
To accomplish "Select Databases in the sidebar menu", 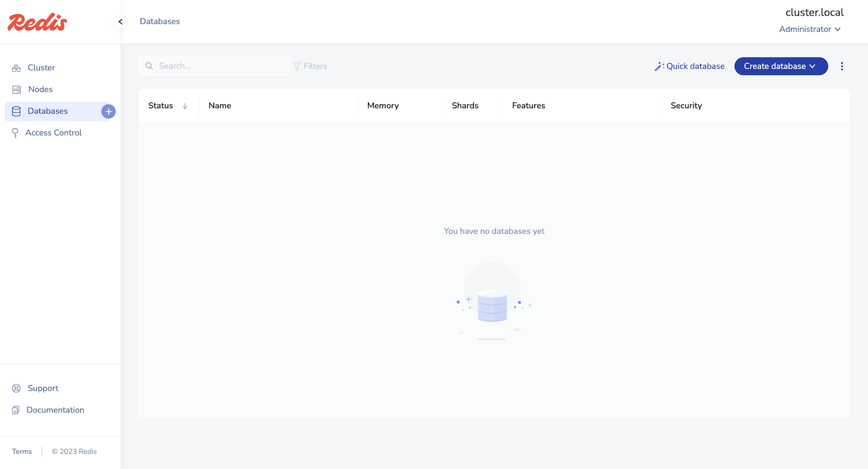I will click(47, 111).
